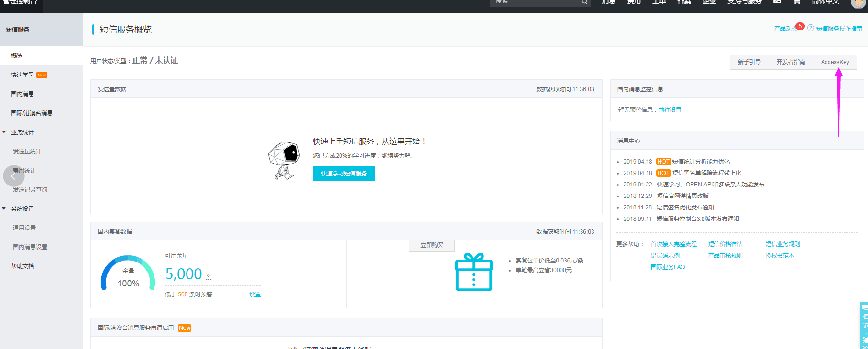
Task: Open the 简体中文 language dropdown
Action: (x=825, y=2)
